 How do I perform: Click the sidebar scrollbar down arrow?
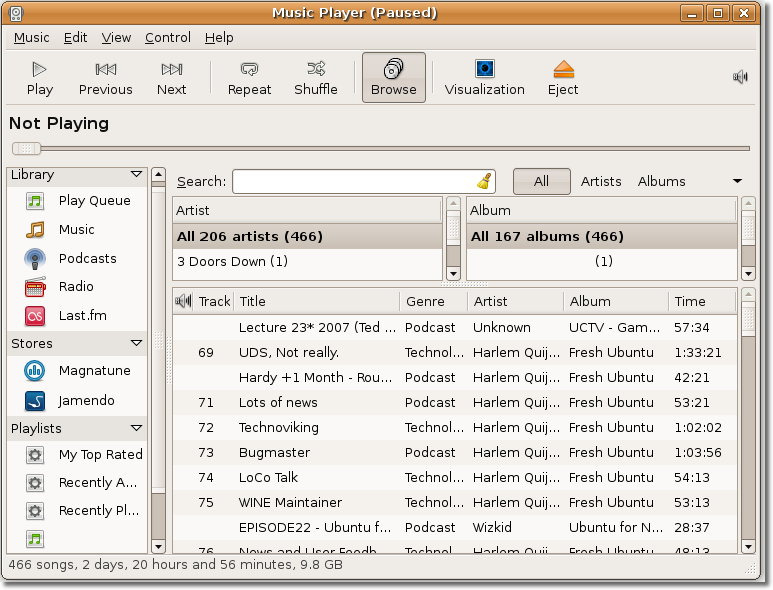(158, 547)
